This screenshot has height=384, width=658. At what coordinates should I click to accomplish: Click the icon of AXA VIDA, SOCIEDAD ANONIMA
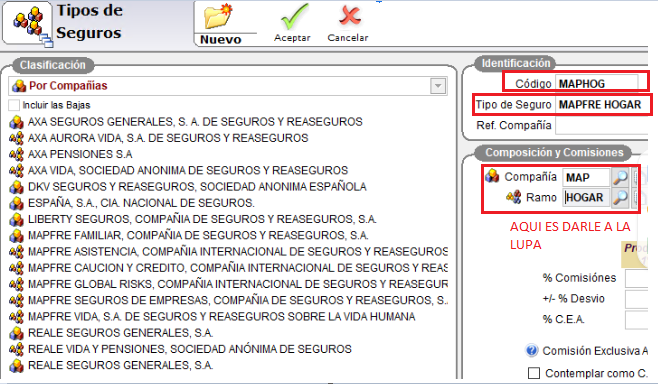(x=16, y=171)
